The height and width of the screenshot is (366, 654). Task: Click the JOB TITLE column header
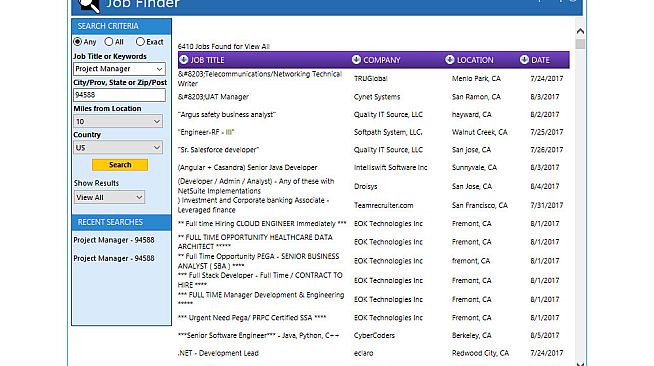(x=207, y=60)
